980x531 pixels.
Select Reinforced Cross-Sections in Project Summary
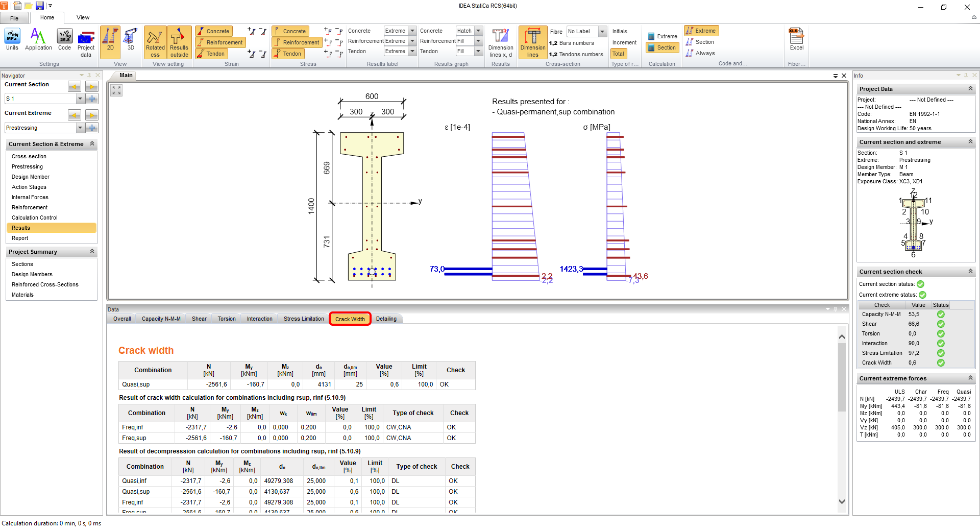[45, 284]
